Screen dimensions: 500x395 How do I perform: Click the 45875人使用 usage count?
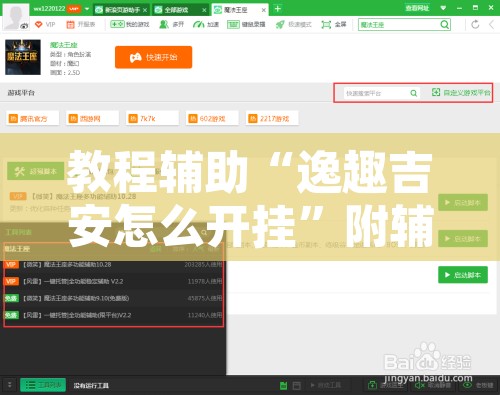click(205, 298)
